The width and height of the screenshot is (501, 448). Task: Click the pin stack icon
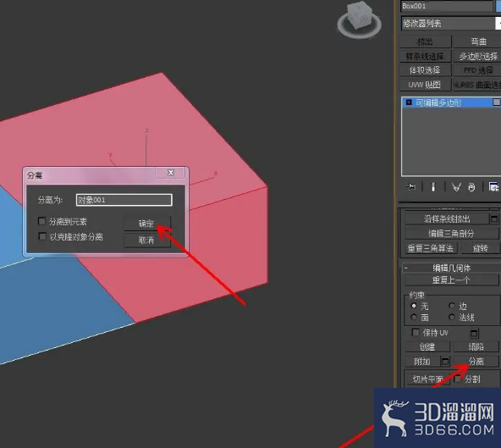point(410,187)
